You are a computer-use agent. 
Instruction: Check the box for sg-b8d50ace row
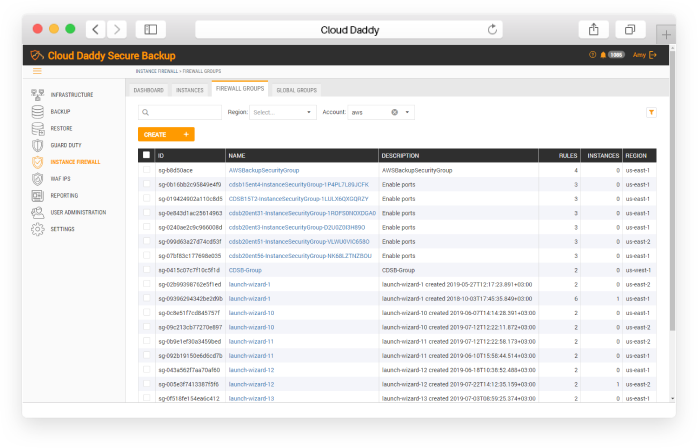coord(146,170)
